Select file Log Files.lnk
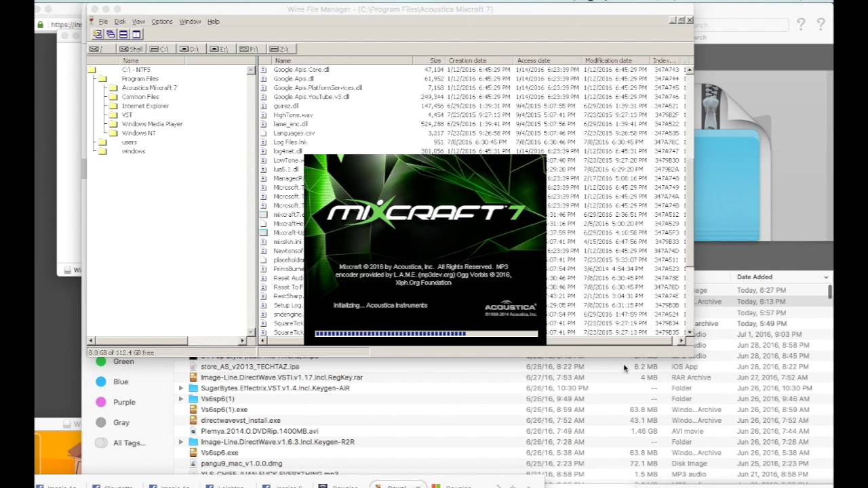This screenshot has height=488, width=868. (x=290, y=142)
